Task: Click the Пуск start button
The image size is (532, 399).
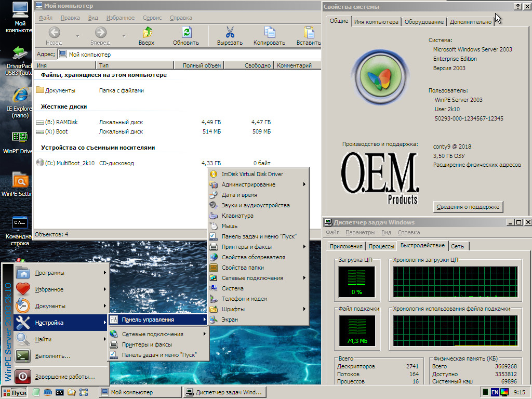Action: pyautogui.click(x=15, y=392)
